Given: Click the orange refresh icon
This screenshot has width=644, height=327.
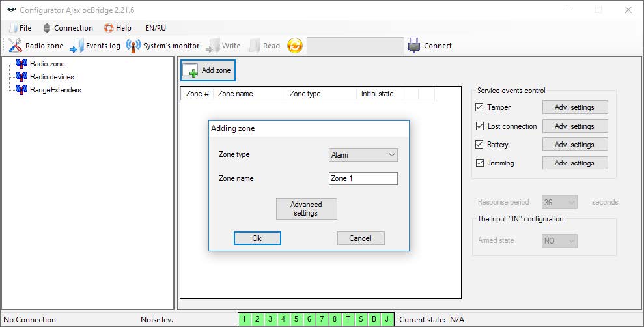Looking at the screenshot, I should coord(294,46).
